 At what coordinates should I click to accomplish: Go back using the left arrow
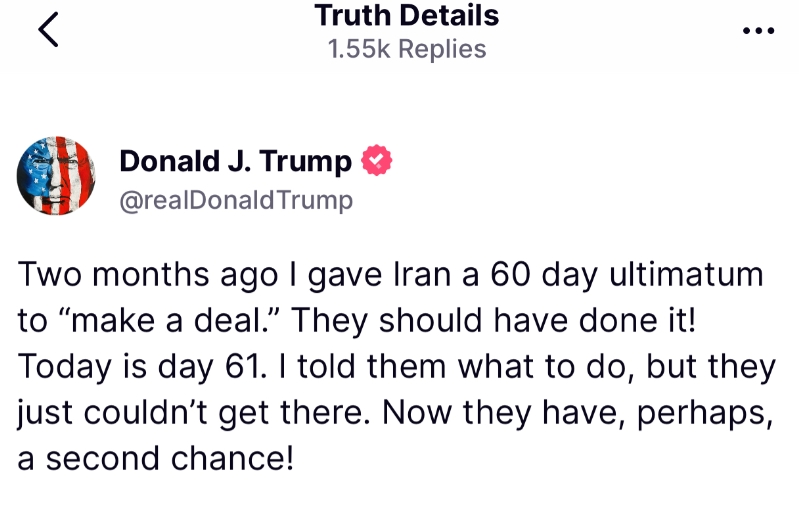[48, 30]
